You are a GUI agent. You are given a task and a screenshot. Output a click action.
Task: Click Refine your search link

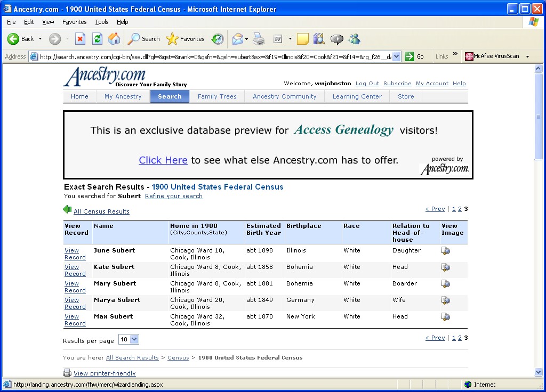(x=173, y=196)
